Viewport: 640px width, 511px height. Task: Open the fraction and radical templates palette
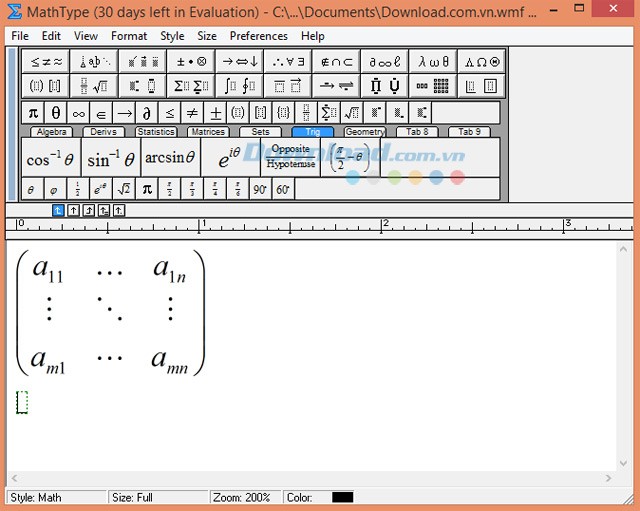[x=94, y=86]
